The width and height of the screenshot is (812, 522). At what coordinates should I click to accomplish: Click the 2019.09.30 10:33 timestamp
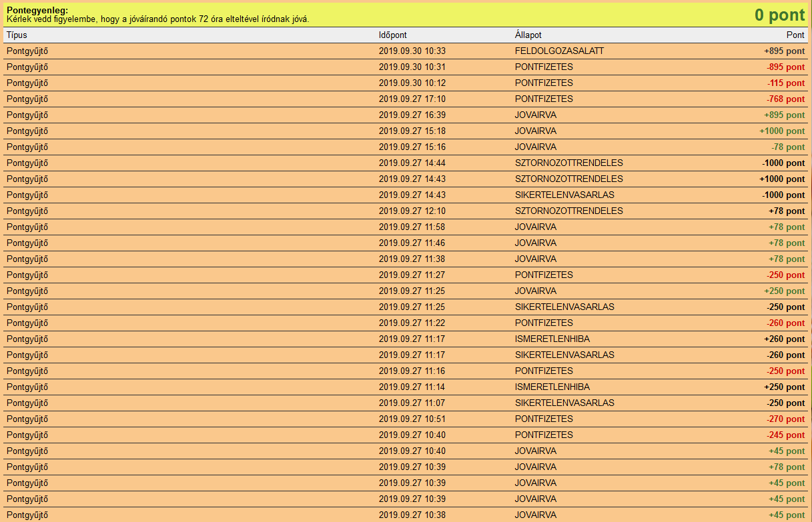412,51
